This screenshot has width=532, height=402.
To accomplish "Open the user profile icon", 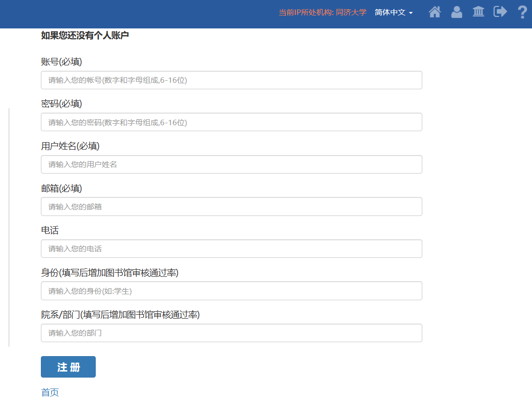I will pyautogui.click(x=456, y=12).
